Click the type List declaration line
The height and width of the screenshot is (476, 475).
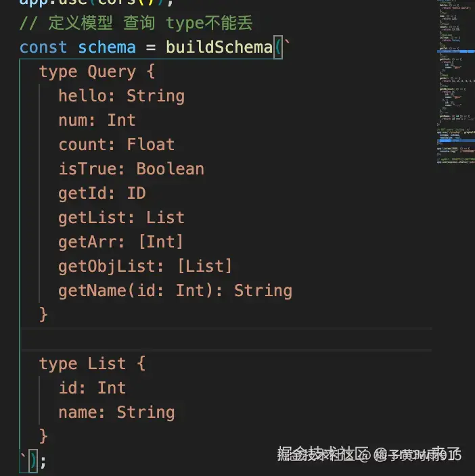coord(92,364)
